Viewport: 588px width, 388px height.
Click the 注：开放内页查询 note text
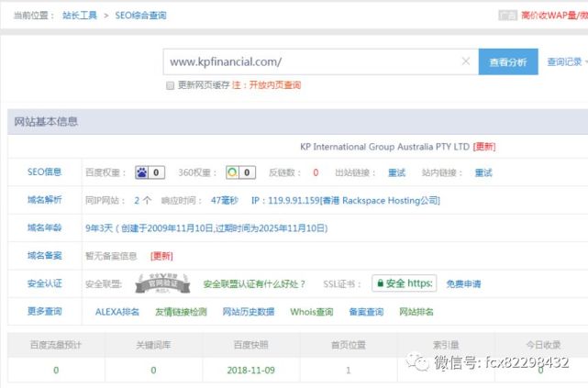point(267,85)
